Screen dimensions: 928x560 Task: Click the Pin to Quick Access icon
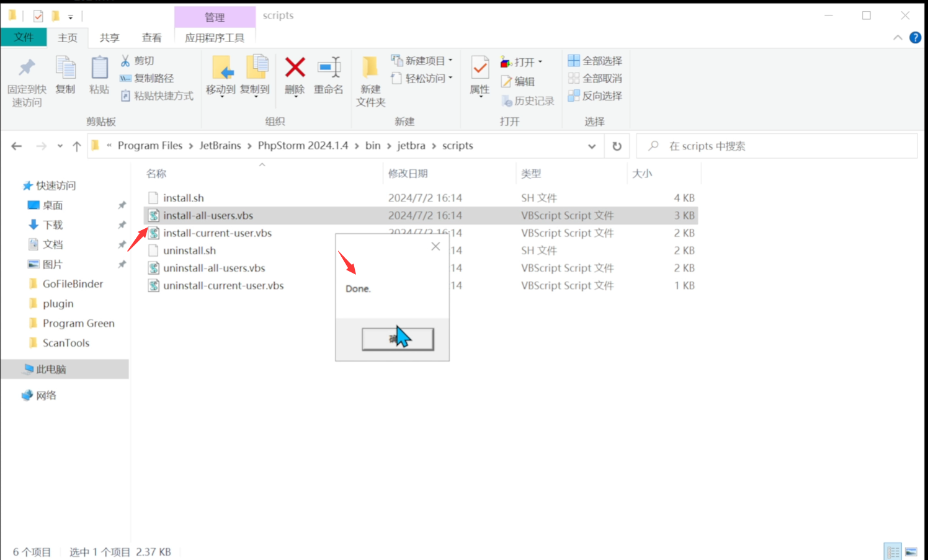pyautogui.click(x=27, y=68)
